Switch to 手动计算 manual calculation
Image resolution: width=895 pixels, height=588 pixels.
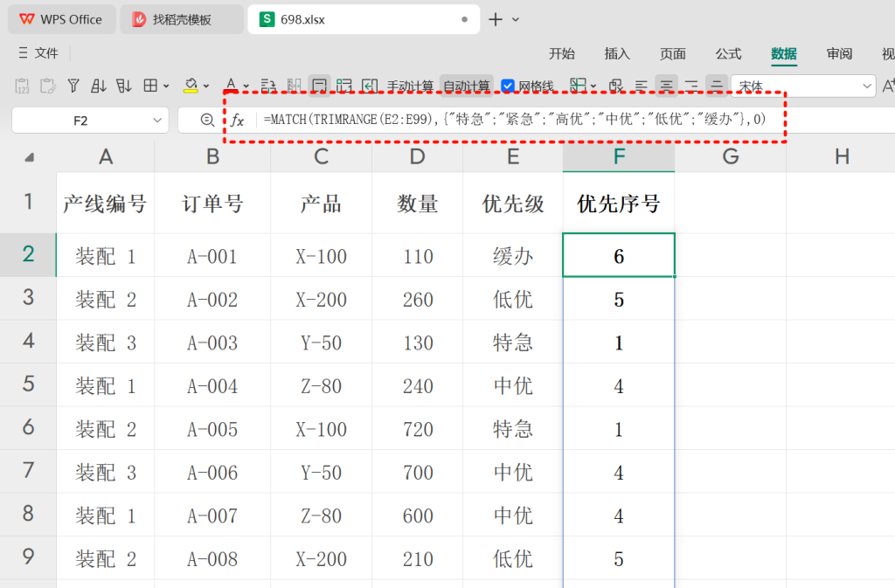410,86
